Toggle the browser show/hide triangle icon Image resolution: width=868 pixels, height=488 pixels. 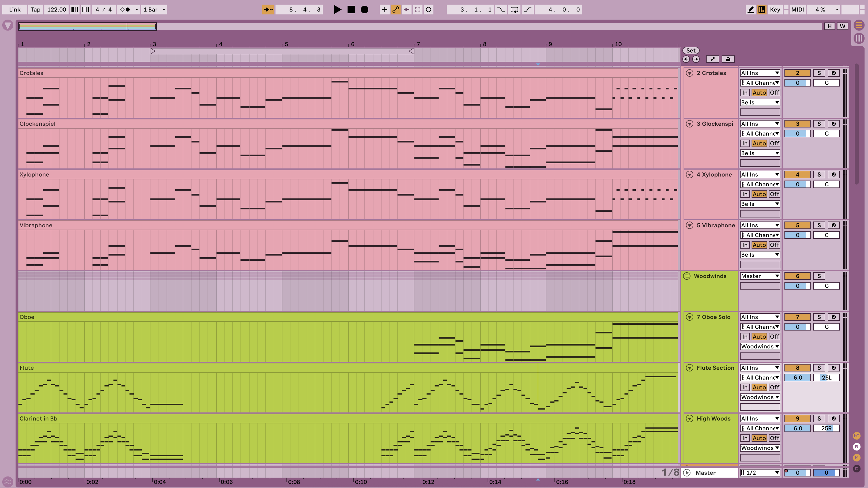coord(8,25)
